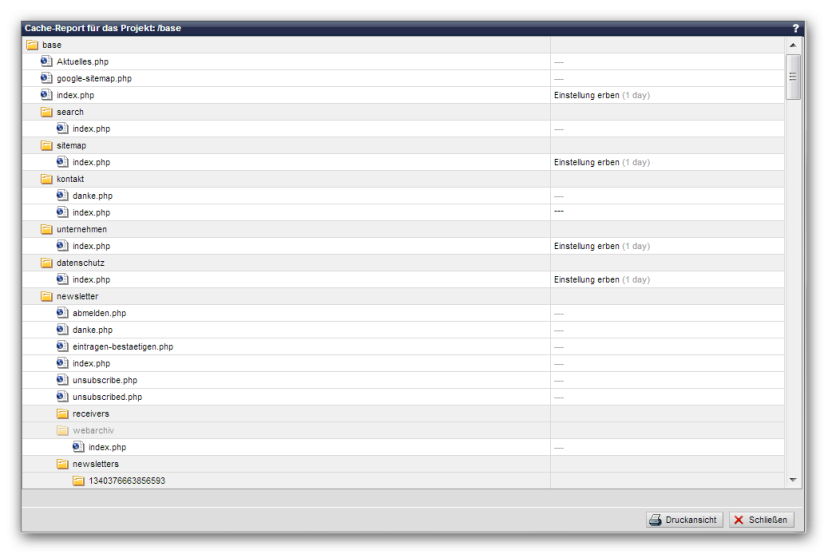This screenshot has width=828, height=554.
Task: Click the datenschutz folder icon
Action: click(x=46, y=262)
